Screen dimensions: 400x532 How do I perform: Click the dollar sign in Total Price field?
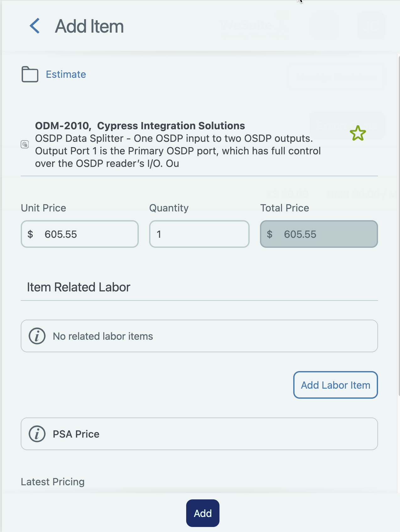click(x=269, y=234)
